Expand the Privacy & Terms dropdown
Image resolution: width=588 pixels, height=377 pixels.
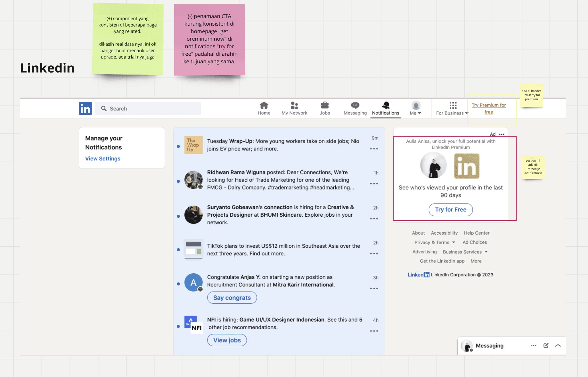point(435,242)
